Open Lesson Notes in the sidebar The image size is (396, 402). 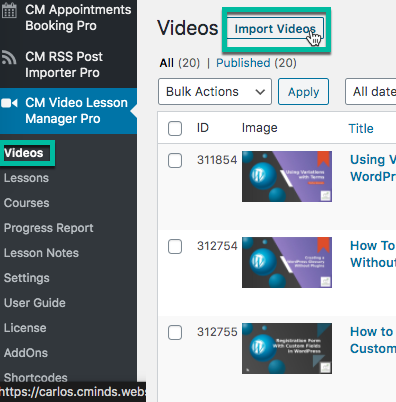(41, 253)
